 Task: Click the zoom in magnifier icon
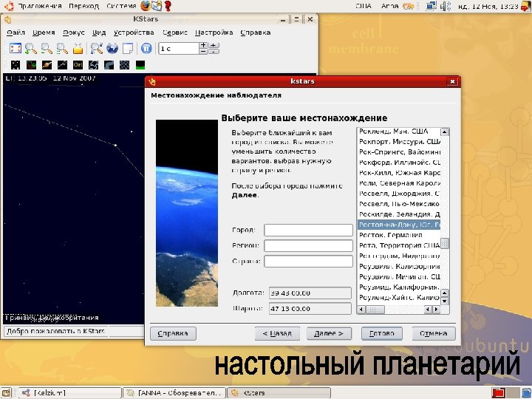pos(31,48)
